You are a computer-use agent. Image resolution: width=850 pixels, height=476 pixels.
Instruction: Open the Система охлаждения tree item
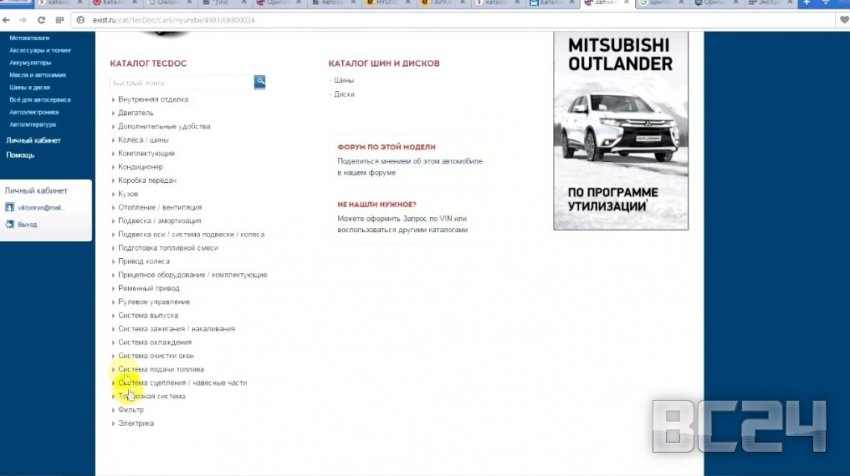[154, 342]
